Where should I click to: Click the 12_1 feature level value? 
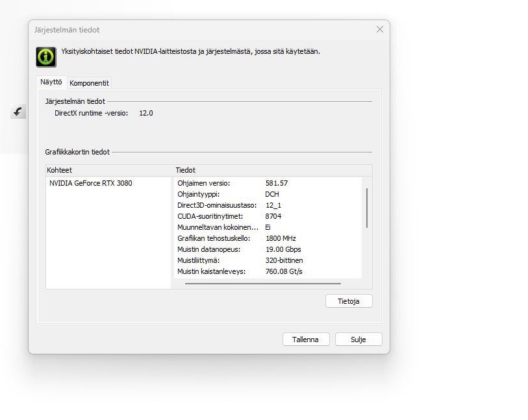pos(273,205)
